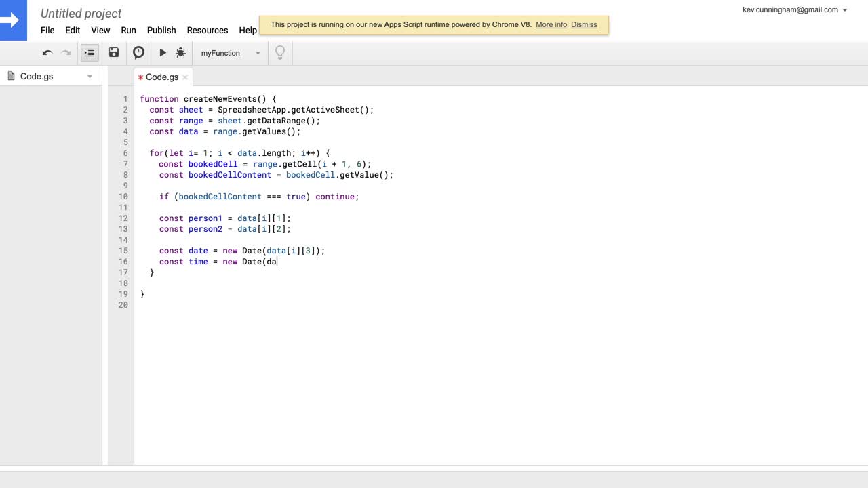This screenshot has height=488, width=868.
Task: Toggle the indent formatting button
Action: pyautogui.click(x=90, y=53)
